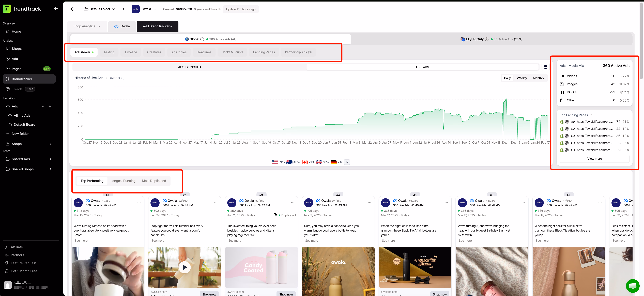Viewport: 644px width, 296px height.
Task: Play the video in the second Owala ad
Action: (185, 267)
